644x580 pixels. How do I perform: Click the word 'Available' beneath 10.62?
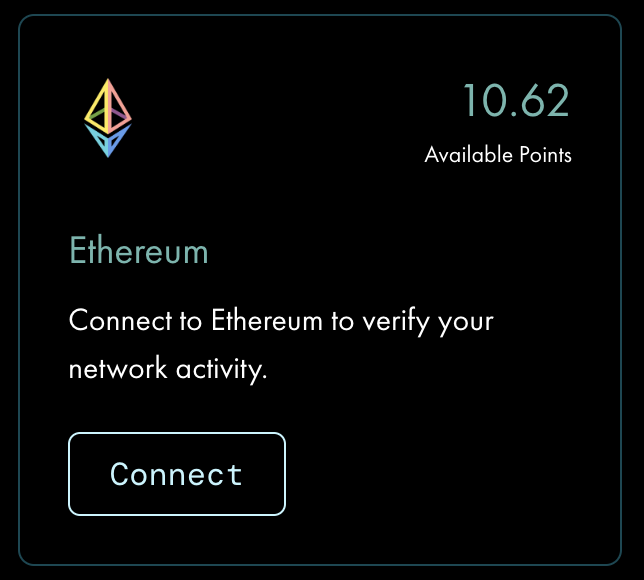pyautogui.click(x=469, y=155)
